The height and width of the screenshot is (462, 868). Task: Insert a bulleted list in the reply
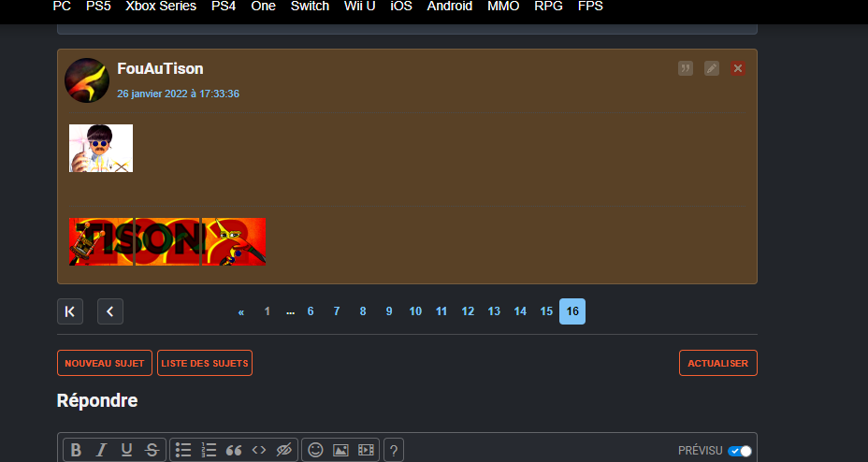click(183, 450)
